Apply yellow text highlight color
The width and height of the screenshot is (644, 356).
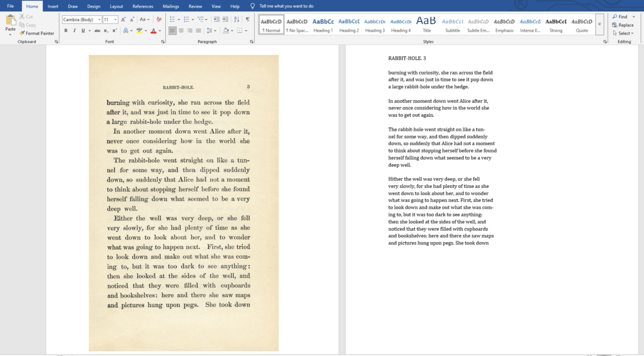139,31
